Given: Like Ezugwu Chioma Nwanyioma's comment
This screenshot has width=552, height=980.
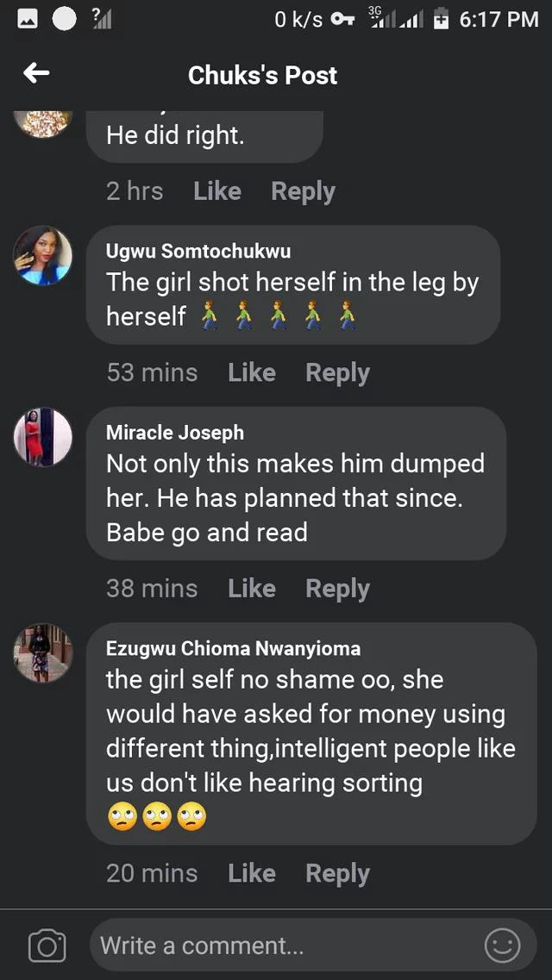Looking at the screenshot, I should [x=252, y=873].
